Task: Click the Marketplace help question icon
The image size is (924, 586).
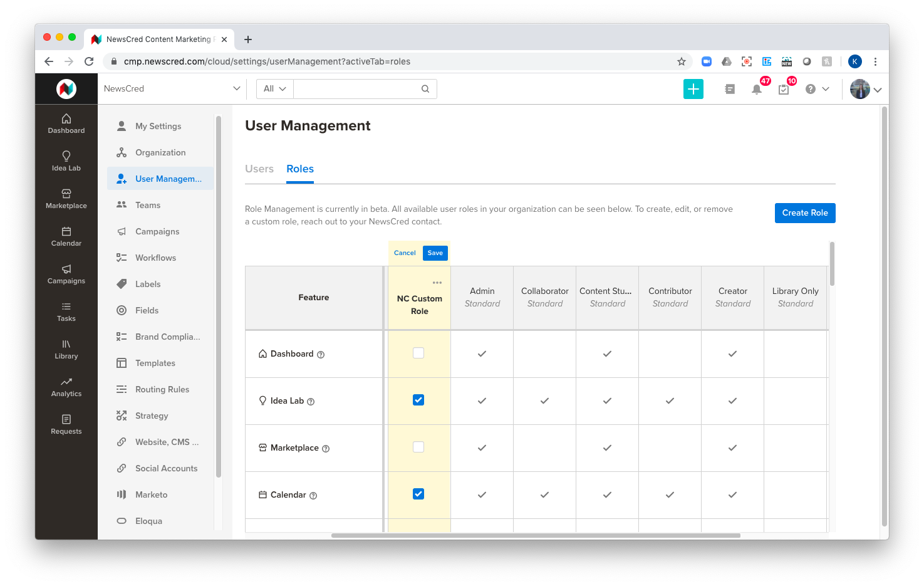Action: (x=326, y=449)
